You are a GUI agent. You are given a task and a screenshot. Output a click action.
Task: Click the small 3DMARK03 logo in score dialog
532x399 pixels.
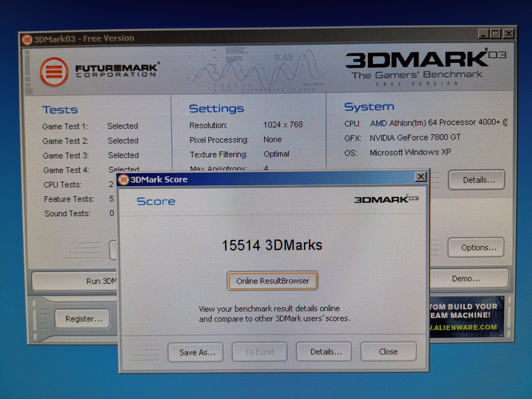(x=386, y=200)
